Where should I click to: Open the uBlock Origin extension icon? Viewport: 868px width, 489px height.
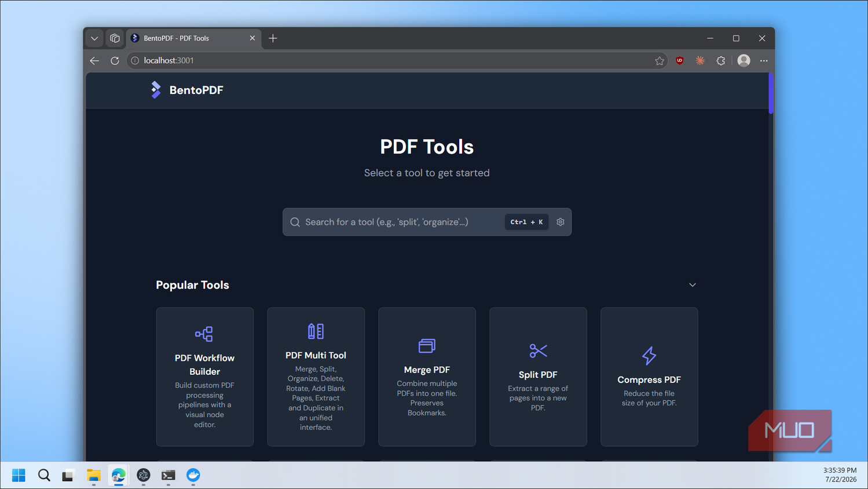(x=680, y=60)
